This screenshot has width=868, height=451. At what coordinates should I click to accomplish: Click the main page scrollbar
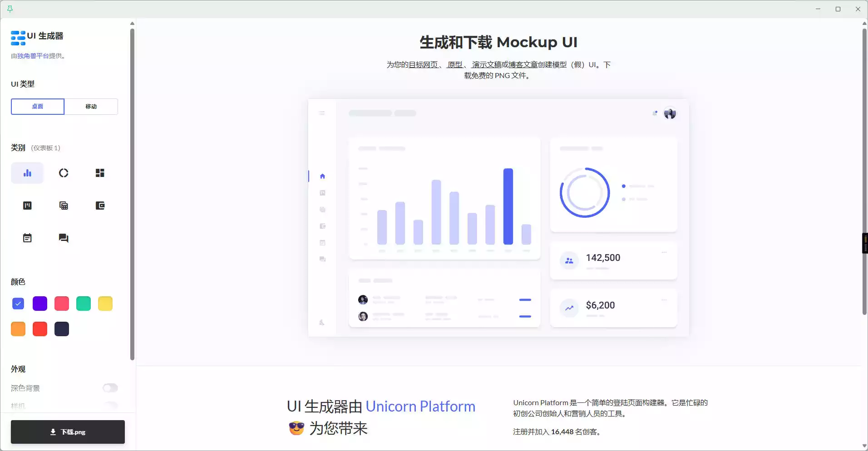pos(864,172)
